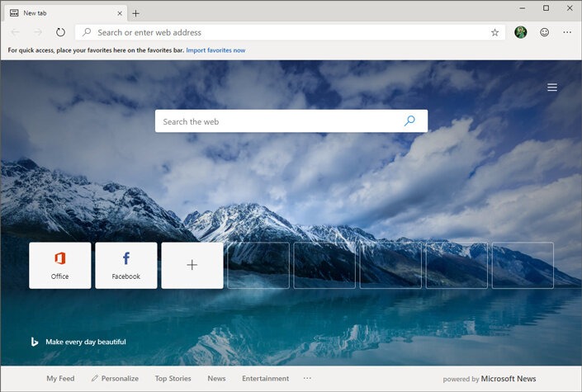Click the Search the web box
582x392 pixels.
coord(291,121)
